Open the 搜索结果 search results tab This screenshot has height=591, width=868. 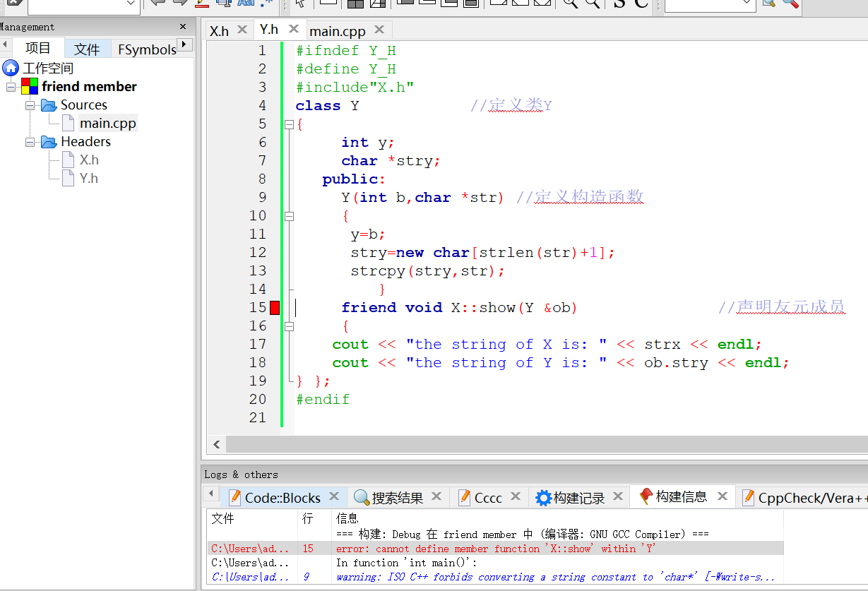(x=398, y=498)
